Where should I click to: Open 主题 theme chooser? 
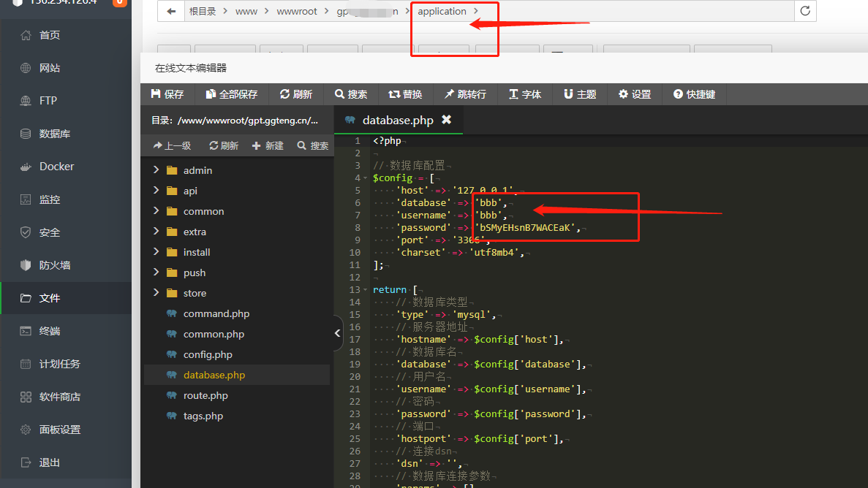point(580,94)
